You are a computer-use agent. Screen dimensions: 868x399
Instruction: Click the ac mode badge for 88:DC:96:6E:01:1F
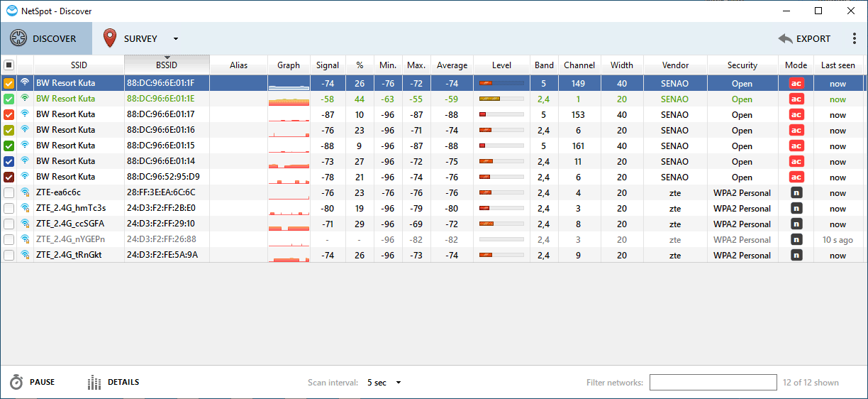pos(796,83)
